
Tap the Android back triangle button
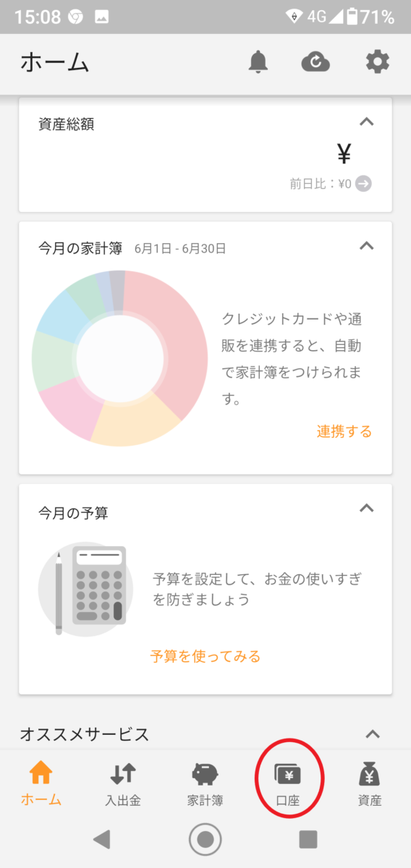click(102, 839)
